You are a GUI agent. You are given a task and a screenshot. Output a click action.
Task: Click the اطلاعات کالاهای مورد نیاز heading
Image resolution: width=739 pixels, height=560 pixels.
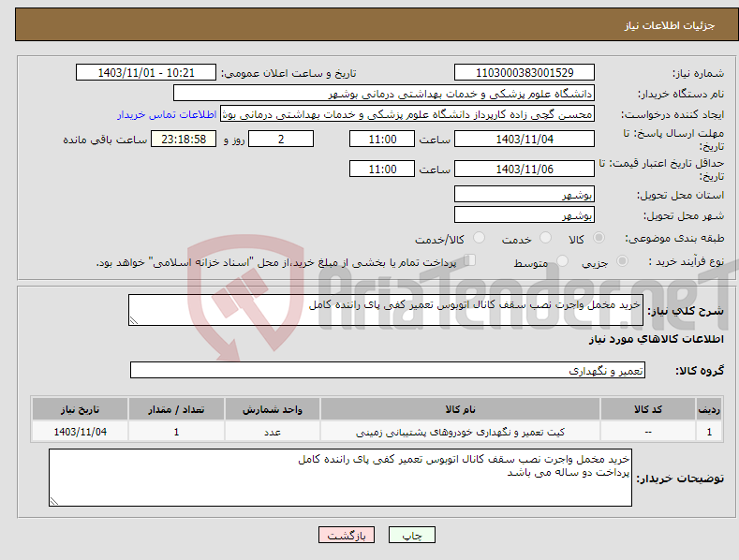(656, 339)
